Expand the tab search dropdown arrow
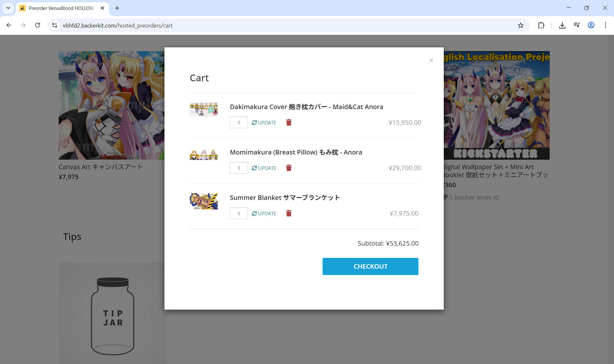The height and width of the screenshot is (364, 614). coord(8,8)
